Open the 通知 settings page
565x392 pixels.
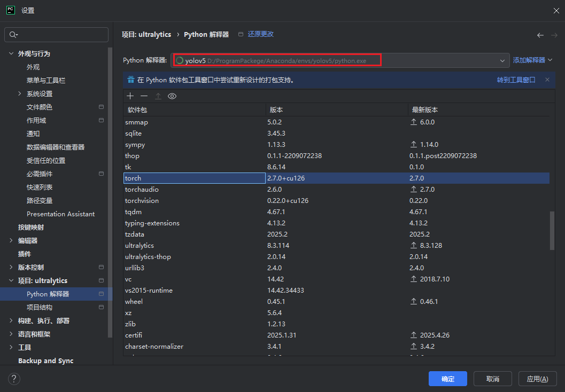click(x=33, y=134)
